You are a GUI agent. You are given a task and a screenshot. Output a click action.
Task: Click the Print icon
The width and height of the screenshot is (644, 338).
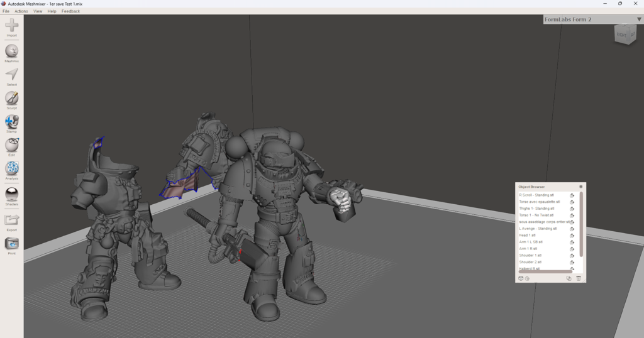(11, 244)
